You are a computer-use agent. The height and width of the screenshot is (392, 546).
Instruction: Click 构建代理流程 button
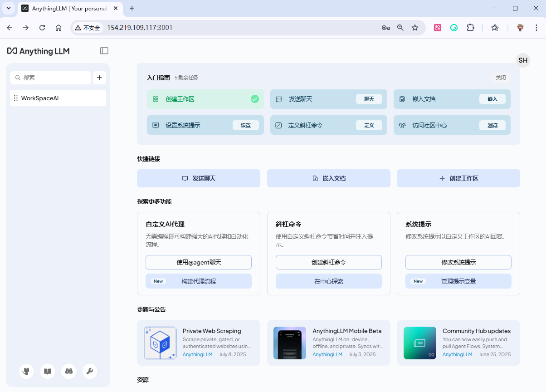tap(199, 281)
